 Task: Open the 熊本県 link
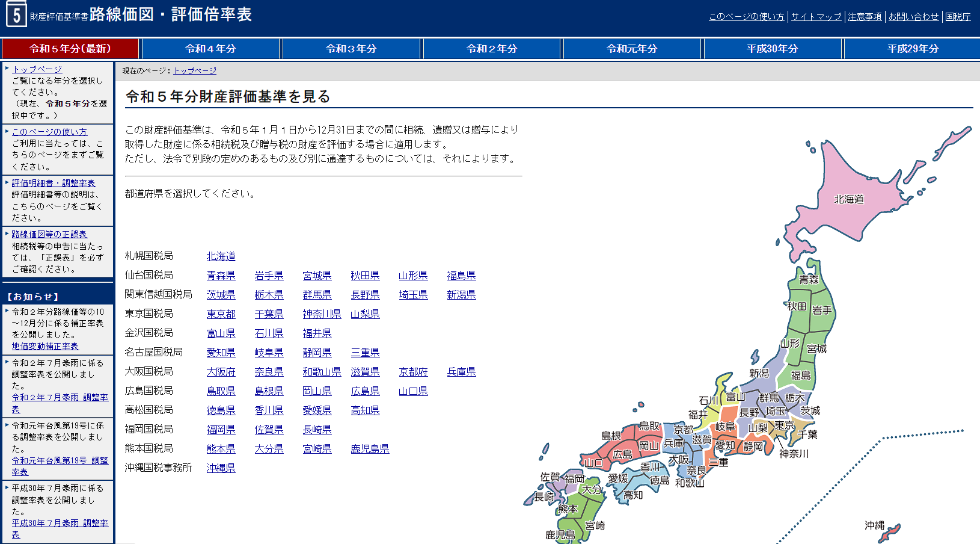(x=221, y=449)
